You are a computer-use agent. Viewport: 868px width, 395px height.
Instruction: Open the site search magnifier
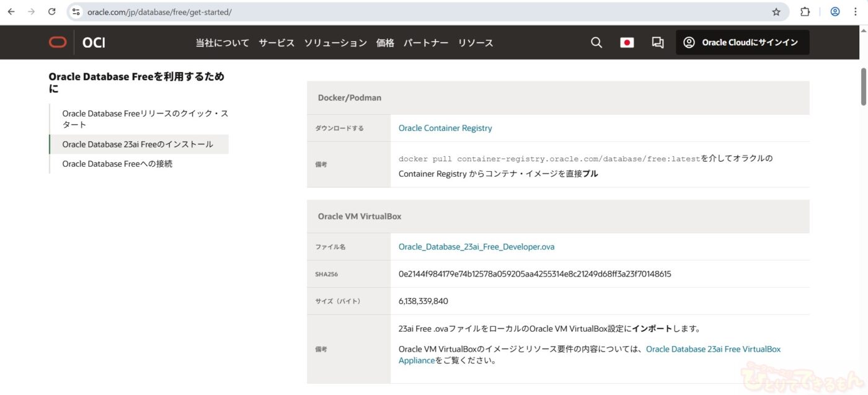(x=596, y=43)
